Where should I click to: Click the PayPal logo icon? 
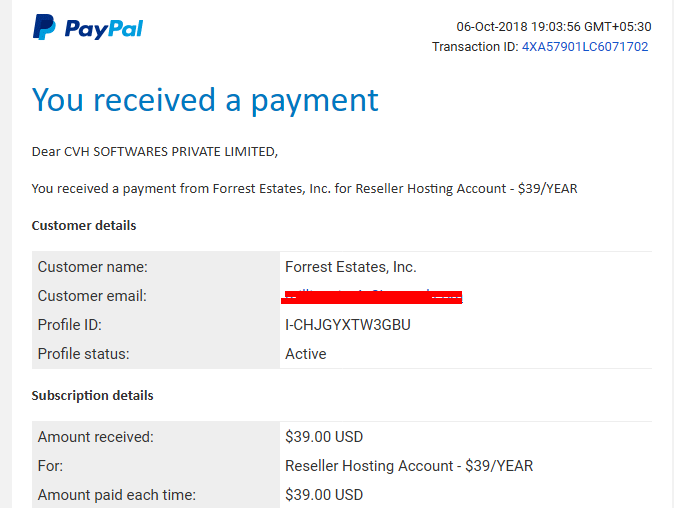(44, 27)
